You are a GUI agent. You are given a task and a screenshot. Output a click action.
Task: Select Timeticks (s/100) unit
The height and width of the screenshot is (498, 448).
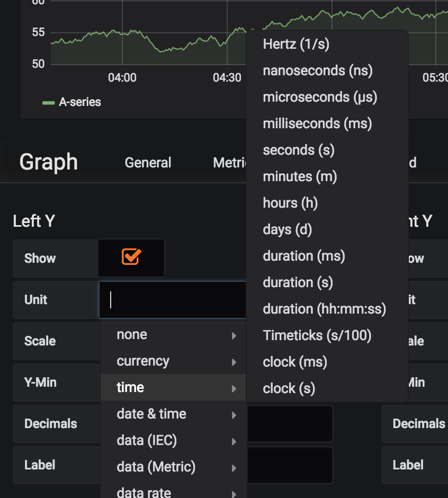coord(317,335)
